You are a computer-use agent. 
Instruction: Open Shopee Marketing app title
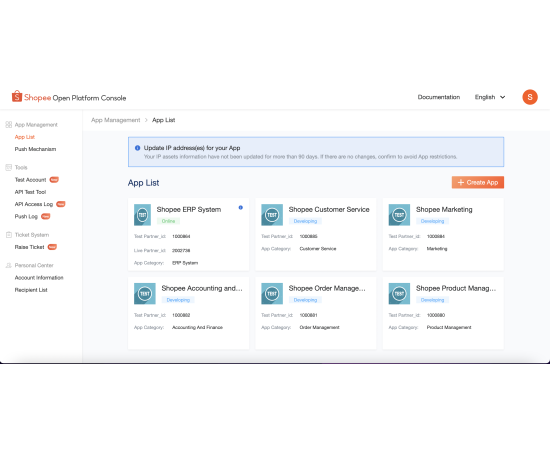click(x=444, y=209)
